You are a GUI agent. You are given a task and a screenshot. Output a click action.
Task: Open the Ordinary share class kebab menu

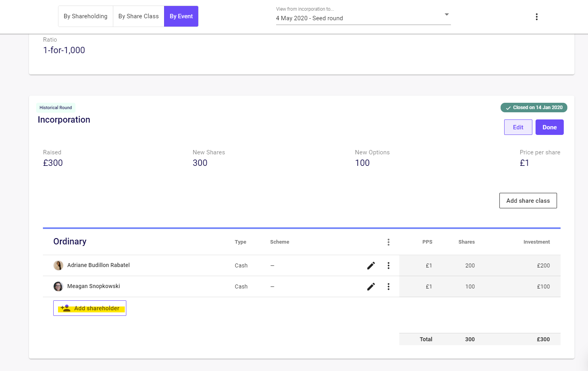[x=388, y=242]
